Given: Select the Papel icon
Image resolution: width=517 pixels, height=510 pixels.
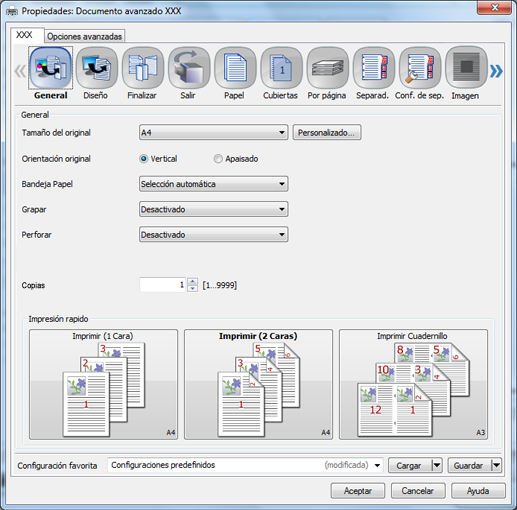Looking at the screenshot, I should 235,68.
